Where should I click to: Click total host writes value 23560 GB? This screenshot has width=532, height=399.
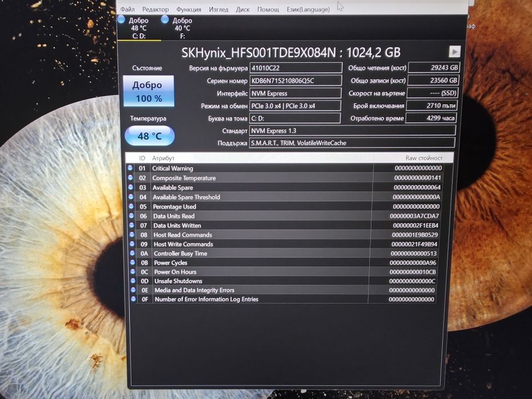pos(433,80)
